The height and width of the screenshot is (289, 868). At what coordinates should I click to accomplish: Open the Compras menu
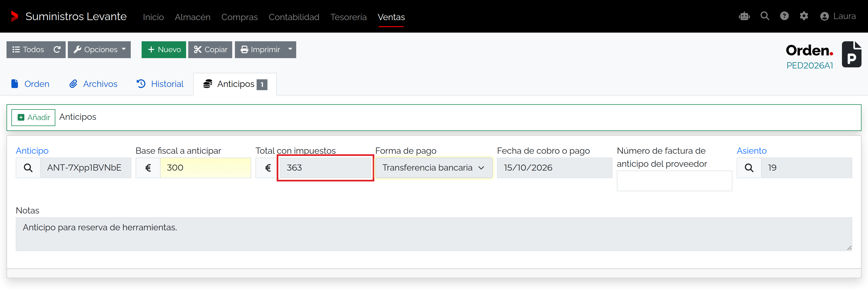pos(239,17)
